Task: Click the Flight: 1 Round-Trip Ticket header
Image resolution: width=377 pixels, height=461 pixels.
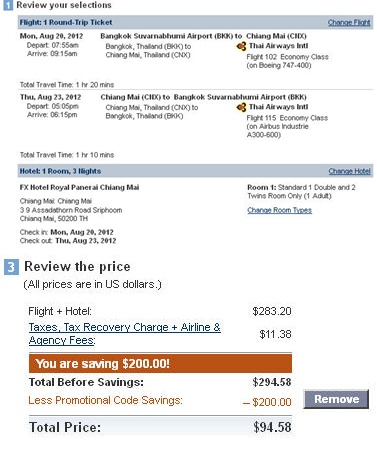Action: [66, 22]
